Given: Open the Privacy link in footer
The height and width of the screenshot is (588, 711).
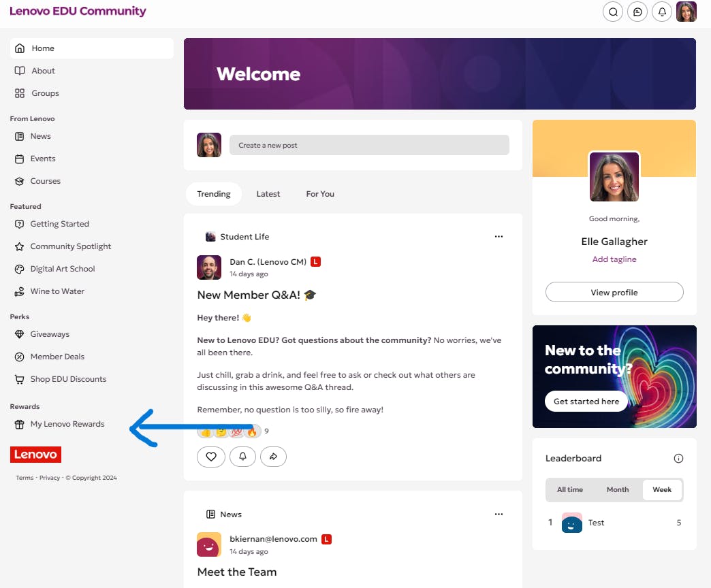Looking at the screenshot, I should (x=50, y=478).
